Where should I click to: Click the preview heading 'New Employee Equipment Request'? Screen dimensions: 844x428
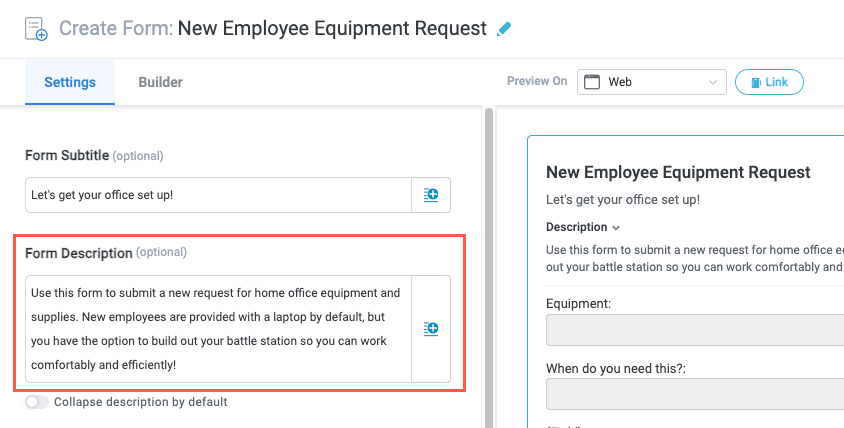678,172
